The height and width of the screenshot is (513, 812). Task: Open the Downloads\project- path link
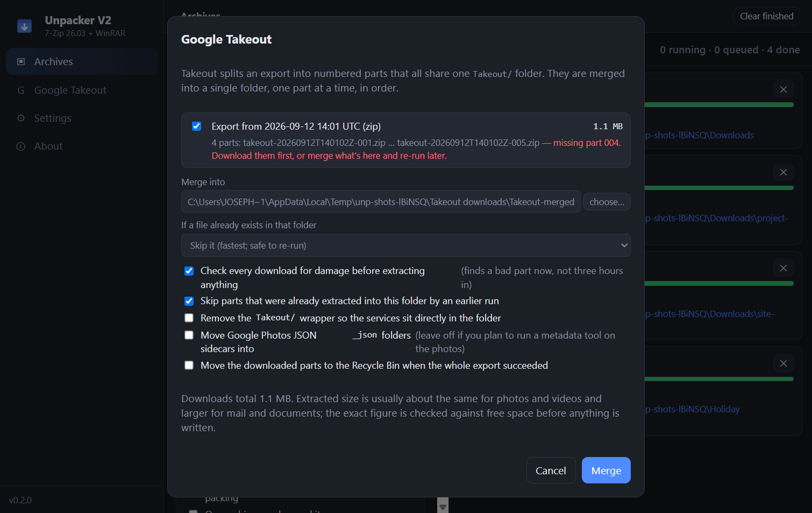pos(716,218)
